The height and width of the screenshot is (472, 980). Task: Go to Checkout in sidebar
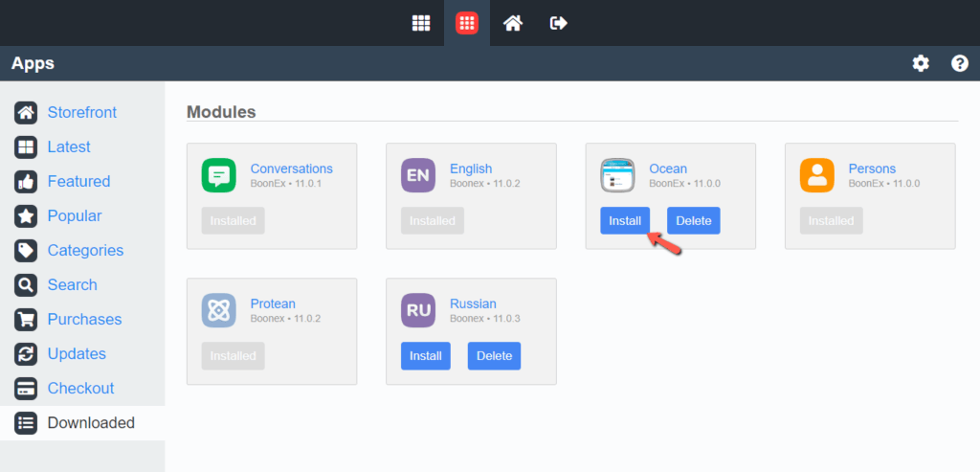click(x=80, y=389)
